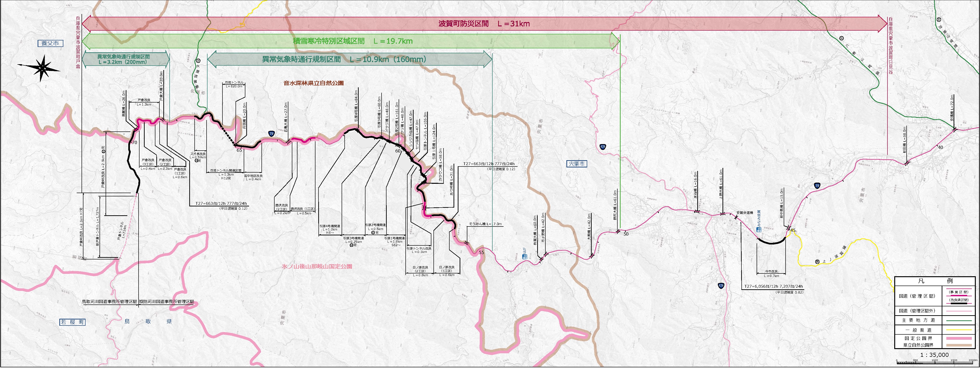Click the 氷ノ山後山那岐山国定公園 label
Screen dimensions: 980x368
pyautogui.click(x=317, y=267)
